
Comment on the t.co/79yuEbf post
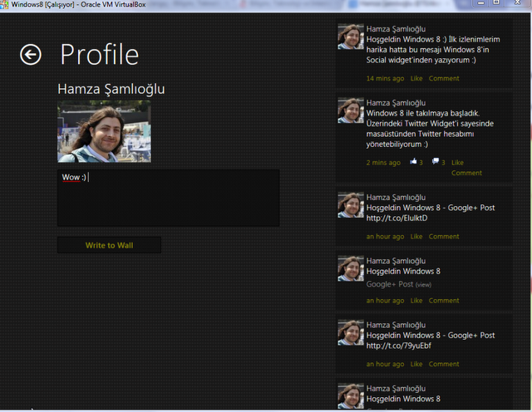click(x=444, y=364)
